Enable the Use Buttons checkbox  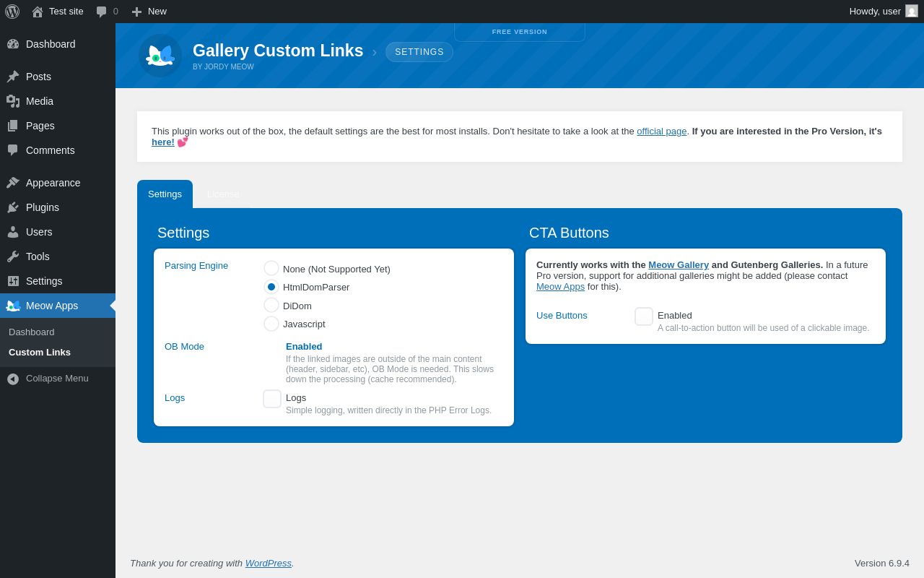tap(644, 316)
